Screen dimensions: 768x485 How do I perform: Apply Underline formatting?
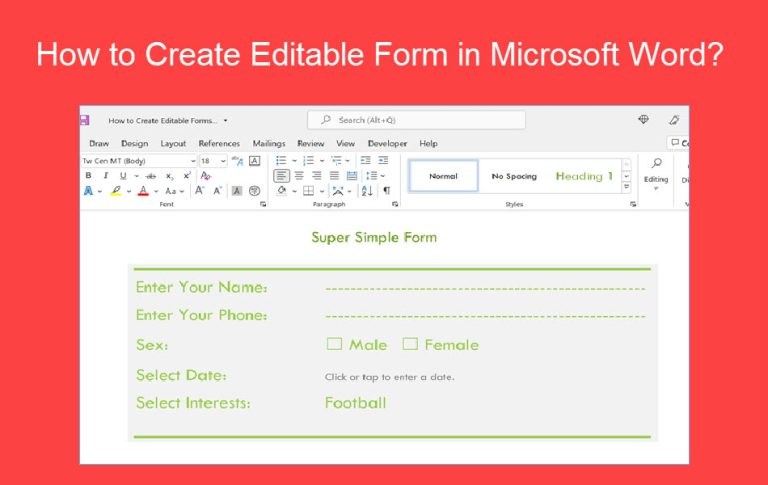pos(123,175)
